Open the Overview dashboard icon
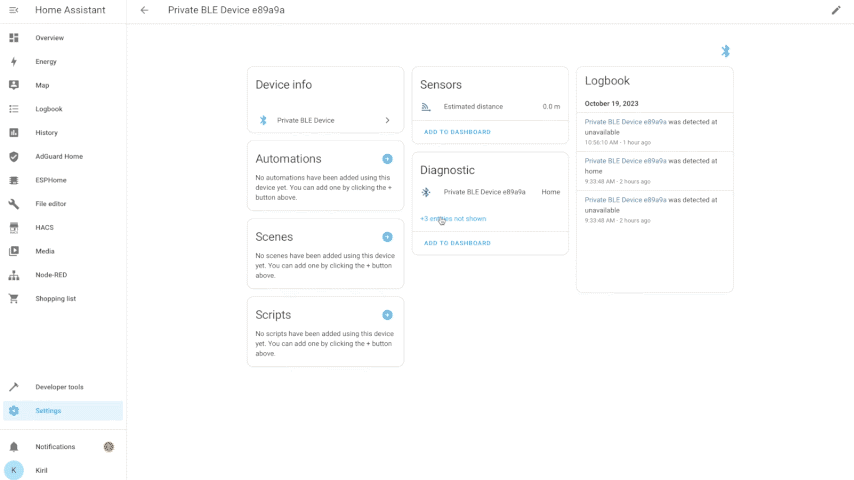 (14, 38)
